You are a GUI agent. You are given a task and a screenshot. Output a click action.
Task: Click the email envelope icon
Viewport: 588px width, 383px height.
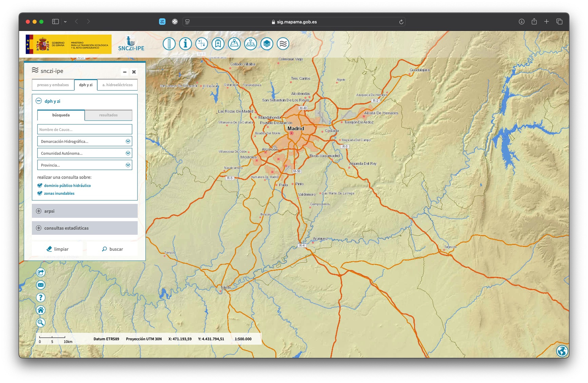[41, 285]
